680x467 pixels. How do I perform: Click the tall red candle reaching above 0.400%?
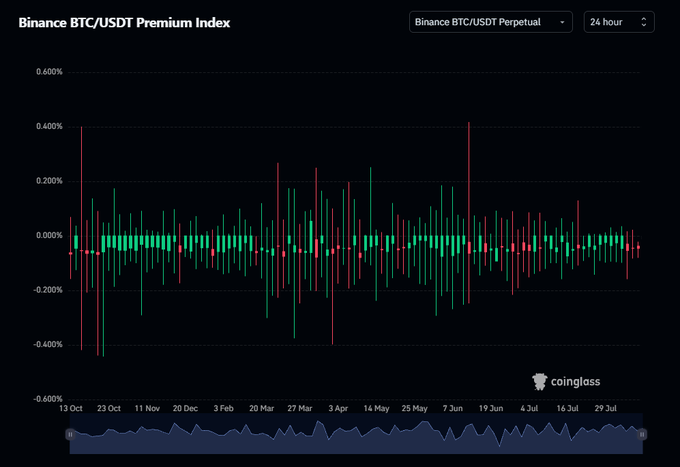coord(469,212)
